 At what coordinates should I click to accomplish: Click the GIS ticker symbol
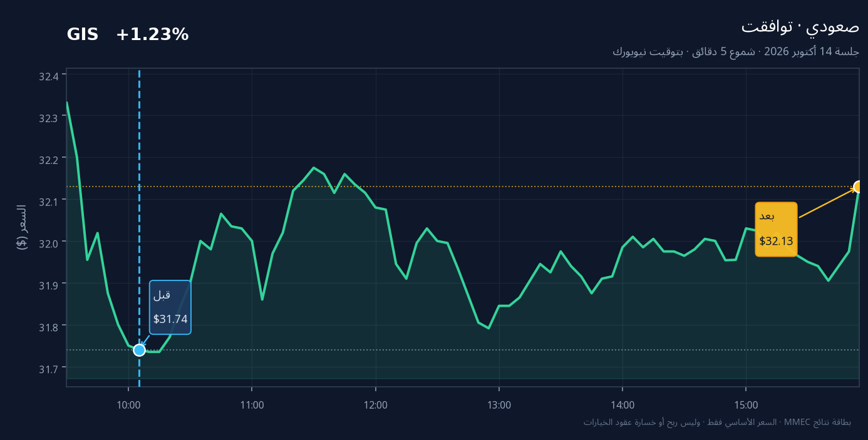[x=83, y=35]
